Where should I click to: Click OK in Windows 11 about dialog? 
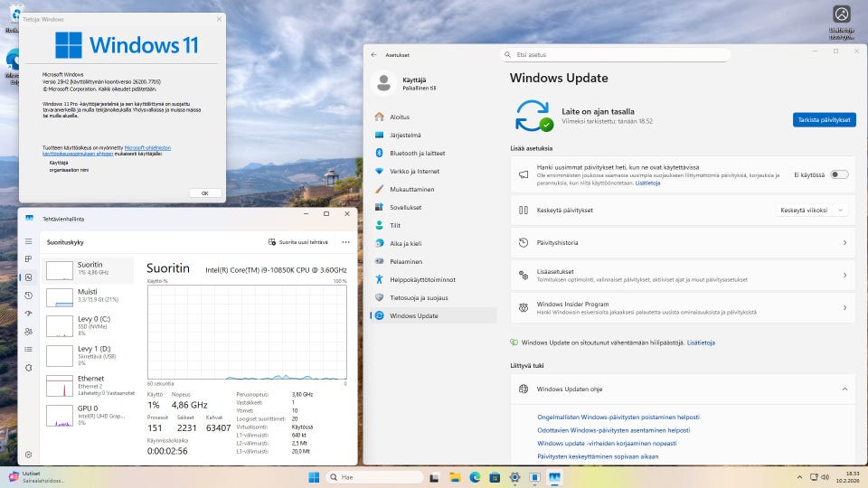(x=204, y=192)
